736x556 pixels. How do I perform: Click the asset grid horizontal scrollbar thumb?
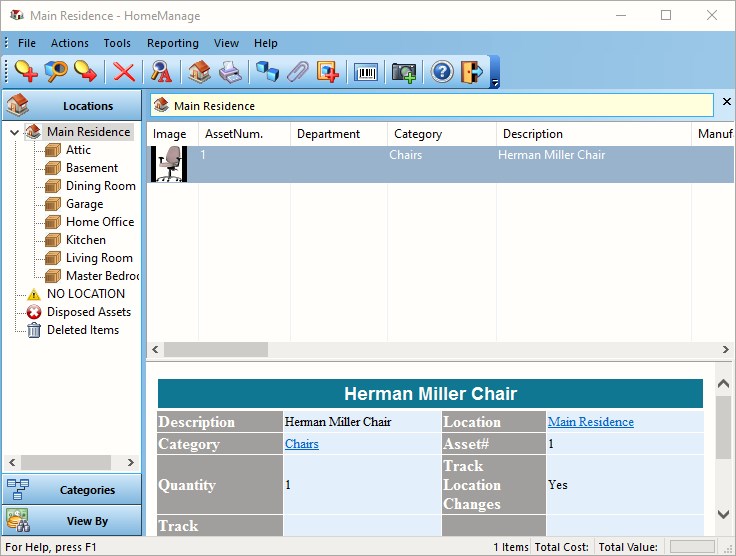[215, 350]
